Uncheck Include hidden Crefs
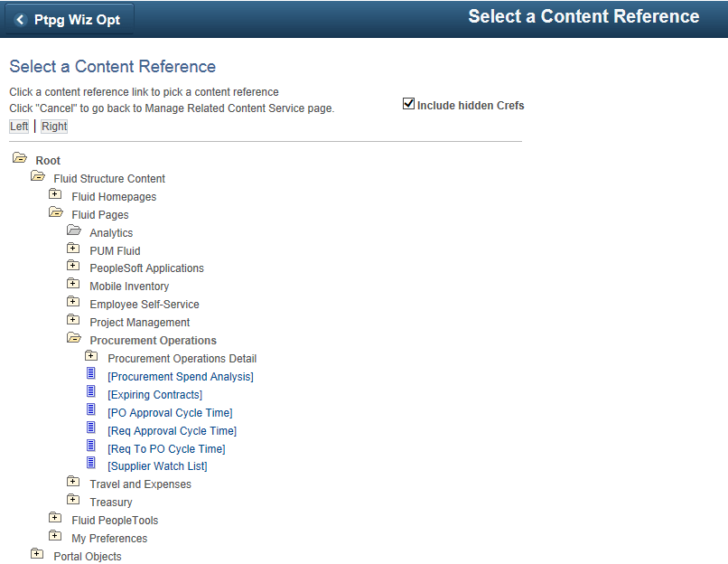728x564 pixels. coord(409,103)
